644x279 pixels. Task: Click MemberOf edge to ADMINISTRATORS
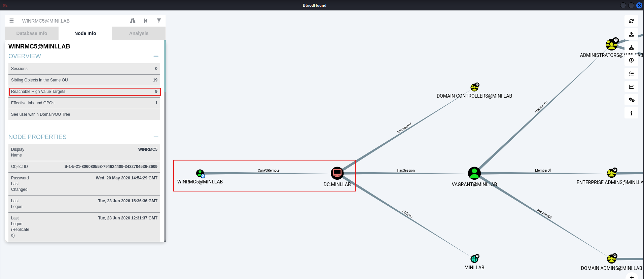pos(541,107)
